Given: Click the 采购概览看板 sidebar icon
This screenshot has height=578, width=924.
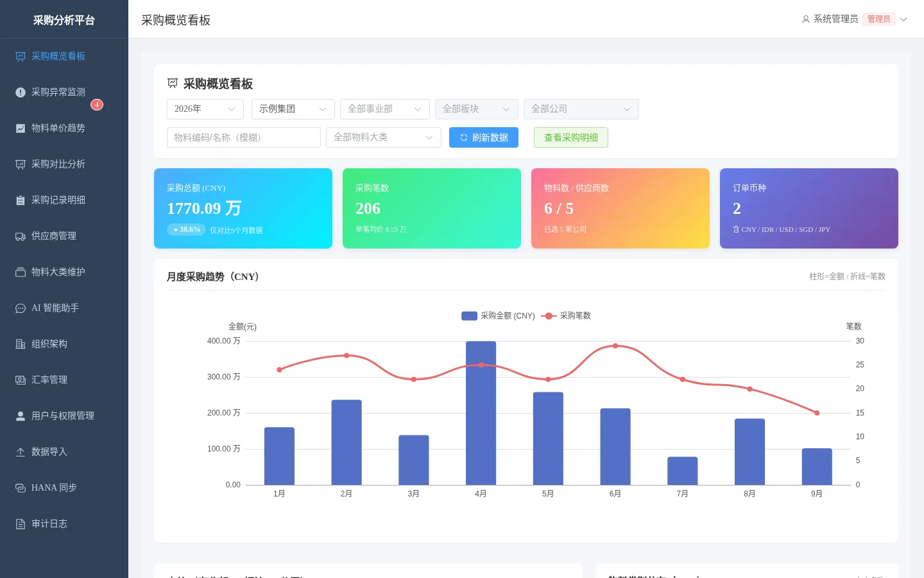Looking at the screenshot, I should click(x=21, y=57).
